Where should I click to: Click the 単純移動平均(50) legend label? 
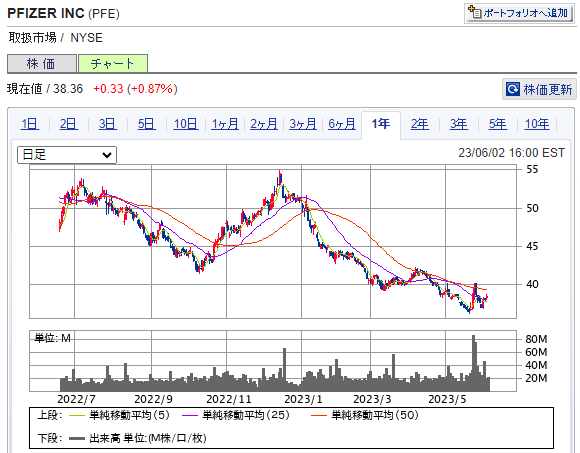tap(374, 415)
